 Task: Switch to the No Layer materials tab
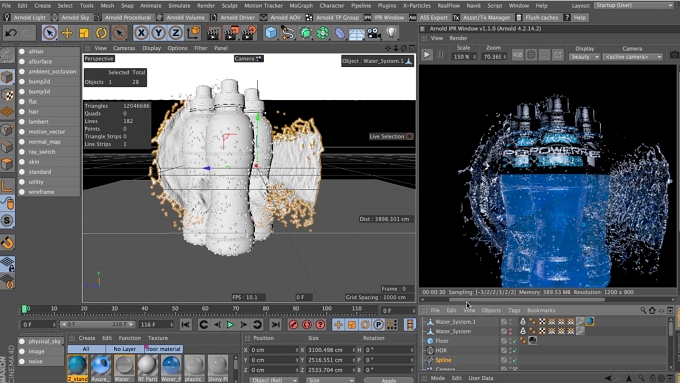click(124, 349)
